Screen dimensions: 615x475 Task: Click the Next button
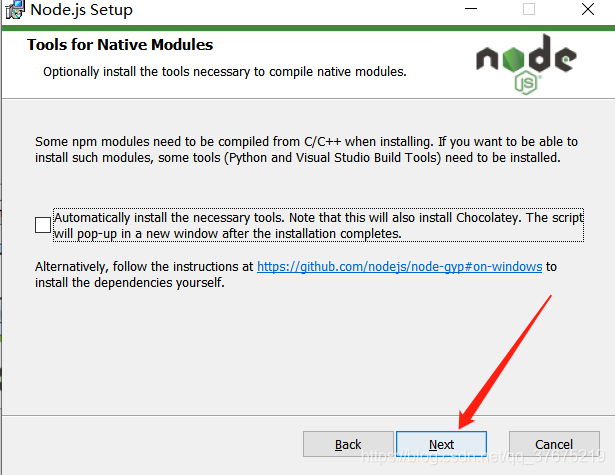click(x=441, y=444)
